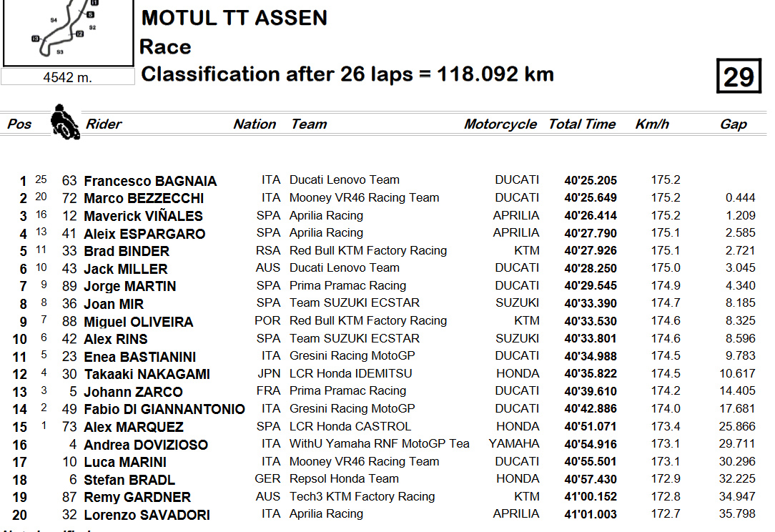Click team Red Bull KTM Factory Racing for OLIVEIRA
This screenshot has height=532, width=775.
368,320
